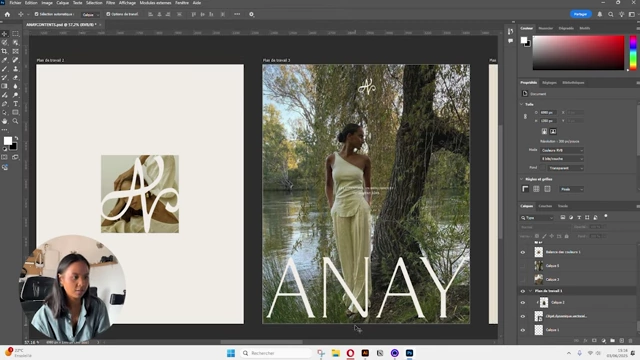This screenshot has height=360, width=640.
Task: Switch to the Couches tab
Action: pos(545,206)
